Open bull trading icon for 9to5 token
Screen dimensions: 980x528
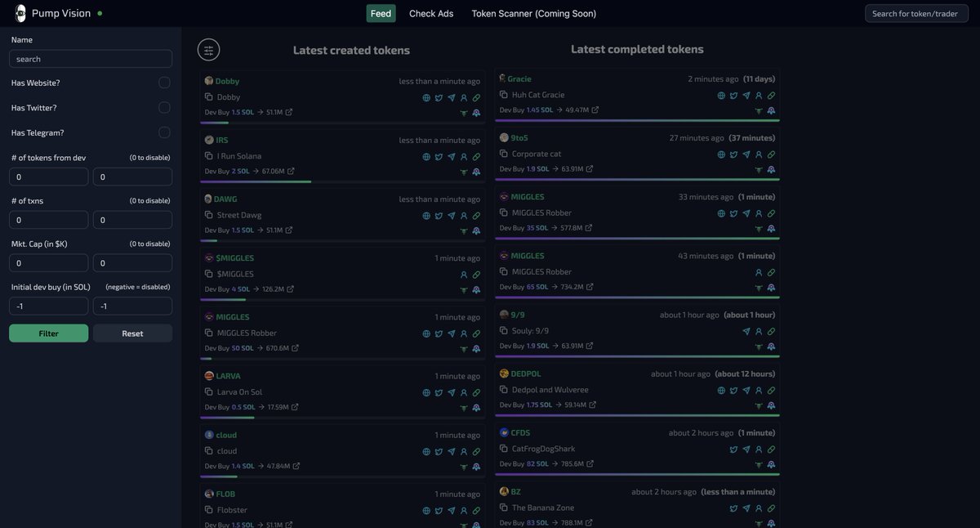[x=759, y=169]
